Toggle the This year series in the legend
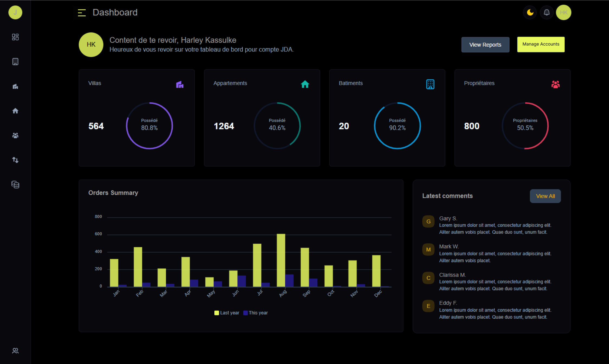Screen dimensions: 609x364 point(255,313)
